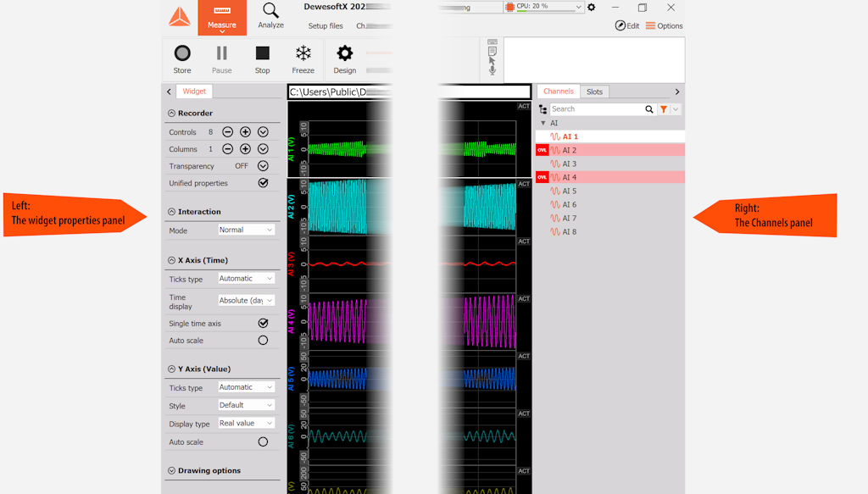Screen dimensions: 868x494
Task: Open the Columns count dropdown
Action: (263, 149)
